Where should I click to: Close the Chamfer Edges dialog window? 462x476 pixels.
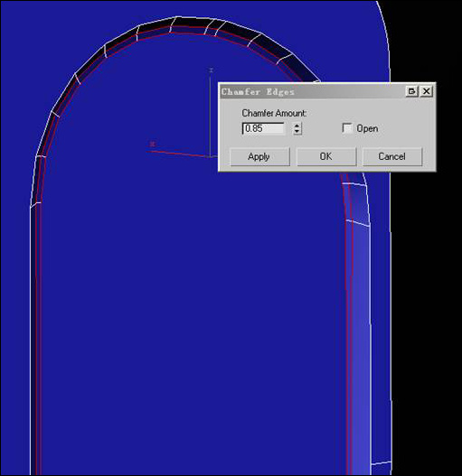click(x=427, y=91)
